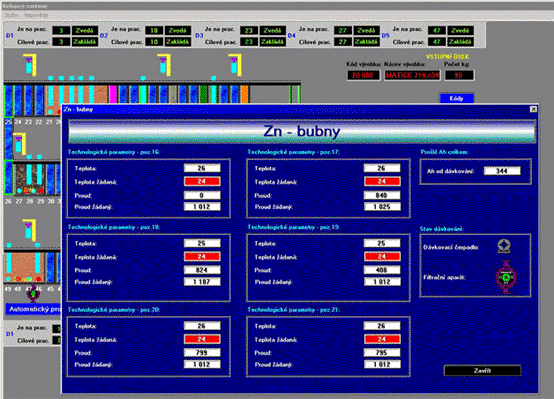Click Proud žádaný field for poz.17
This screenshot has height=399, width=554.
click(382, 206)
